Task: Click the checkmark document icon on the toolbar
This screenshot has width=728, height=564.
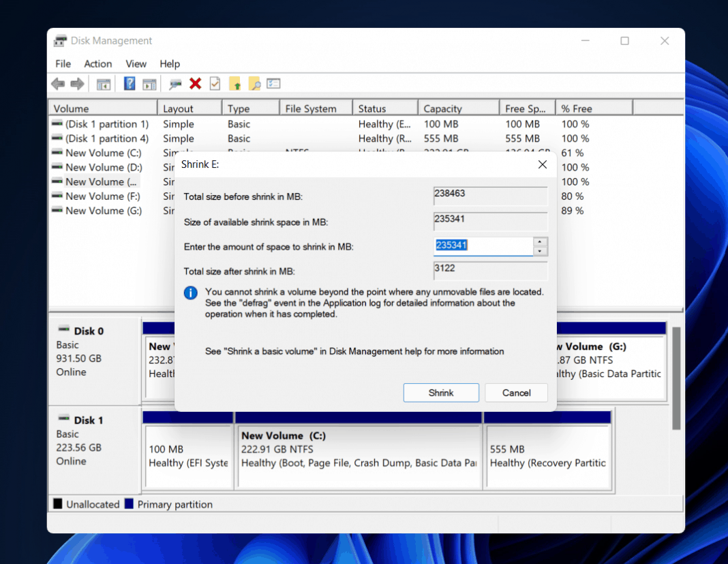Action: tap(215, 83)
